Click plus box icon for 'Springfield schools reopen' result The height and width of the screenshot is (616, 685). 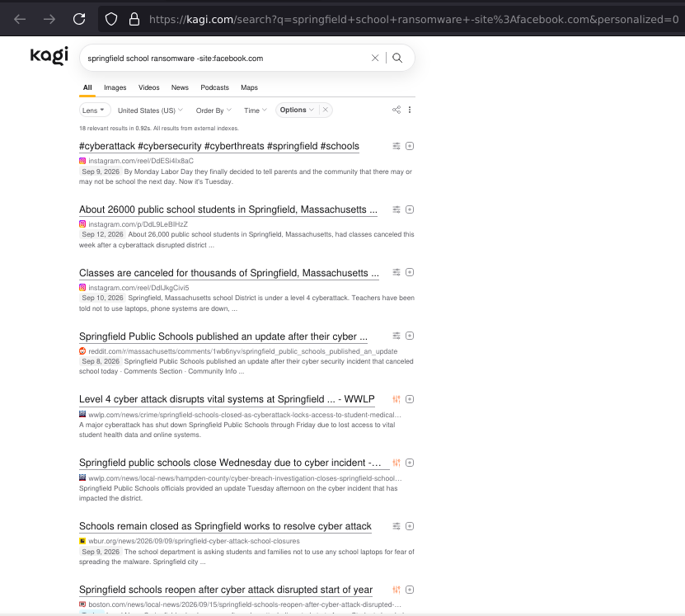tap(410, 590)
